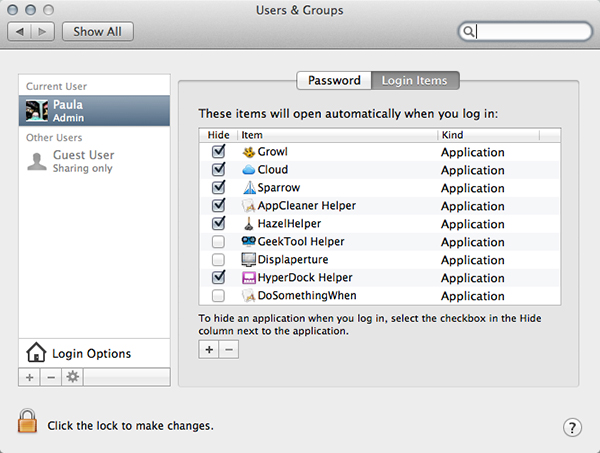
Task: Select the Sparrow item name
Action: pos(279,188)
